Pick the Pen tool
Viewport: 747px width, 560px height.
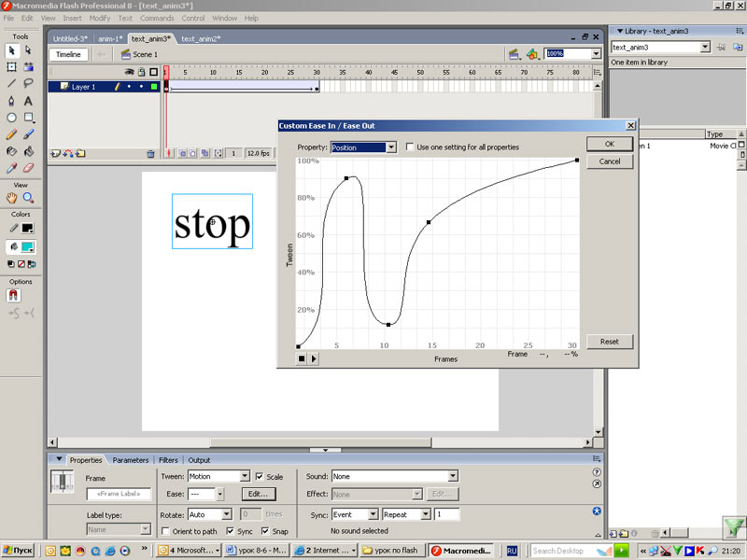click(x=11, y=100)
